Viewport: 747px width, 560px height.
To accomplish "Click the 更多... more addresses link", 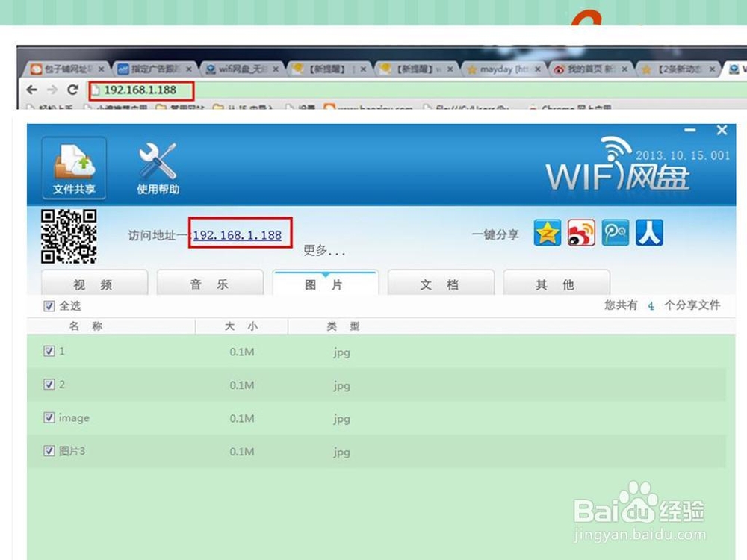I will [324, 250].
